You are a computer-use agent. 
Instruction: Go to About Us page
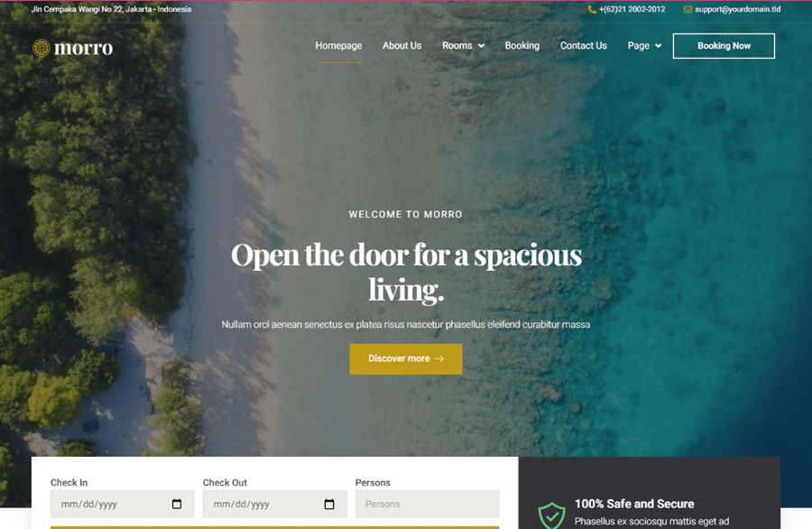coord(401,46)
